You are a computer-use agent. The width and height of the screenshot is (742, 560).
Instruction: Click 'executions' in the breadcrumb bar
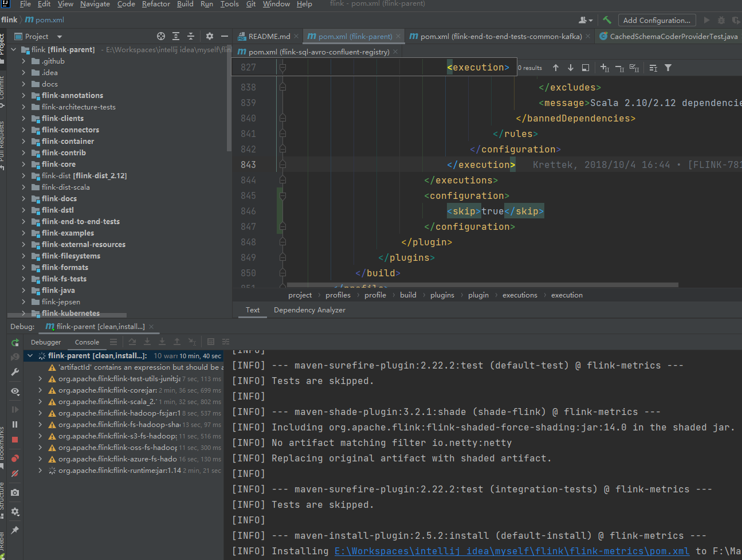point(520,295)
